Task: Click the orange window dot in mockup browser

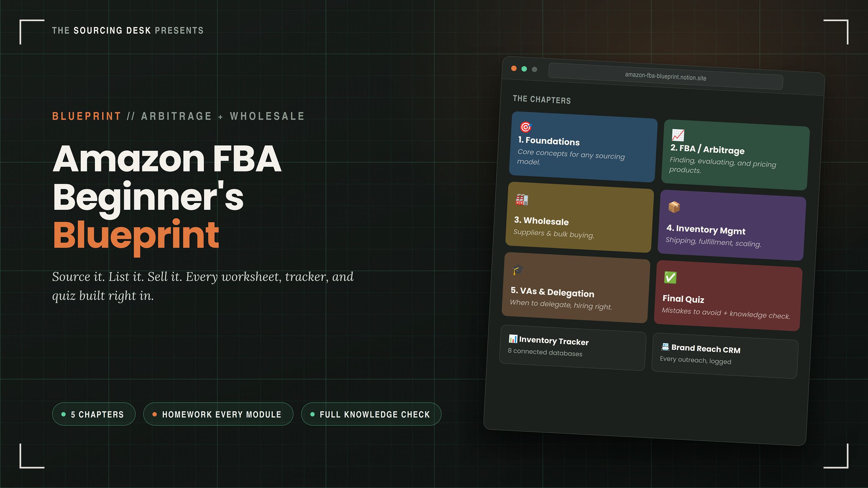Action: [514, 68]
